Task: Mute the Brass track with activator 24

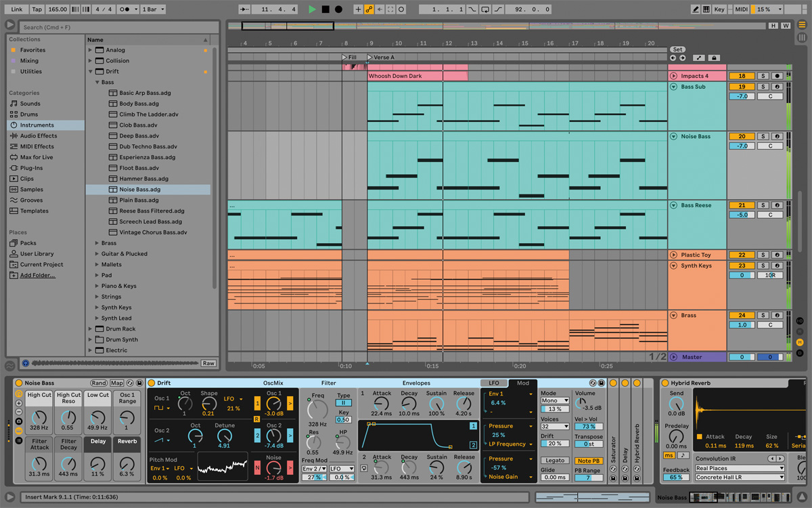Action: (x=742, y=316)
